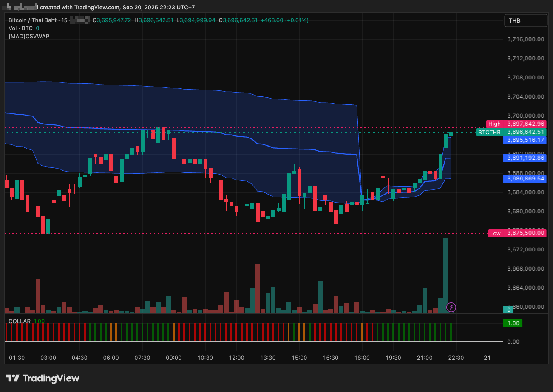The width and height of the screenshot is (553, 392).
Task: Select the Vol · BTC indicator legend
Action: (21, 28)
